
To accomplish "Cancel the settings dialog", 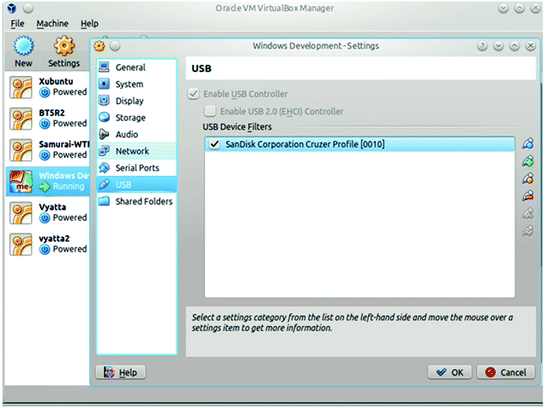I will (x=506, y=373).
